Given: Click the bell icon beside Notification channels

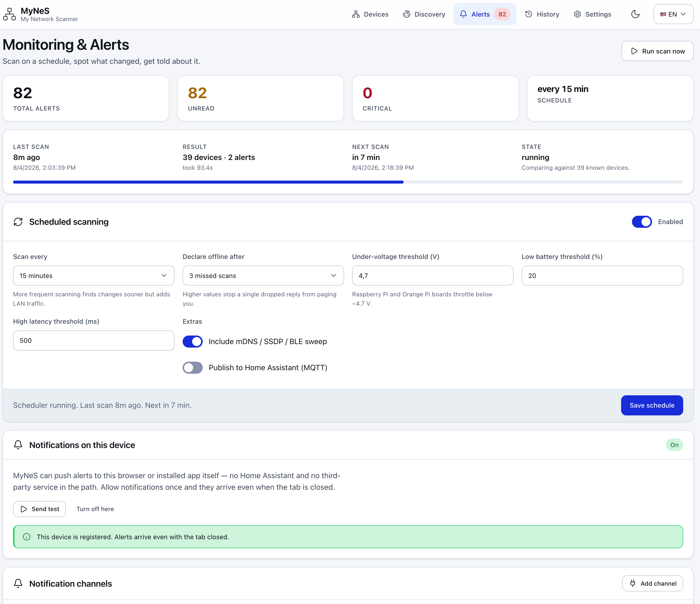Looking at the screenshot, I should click(18, 583).
